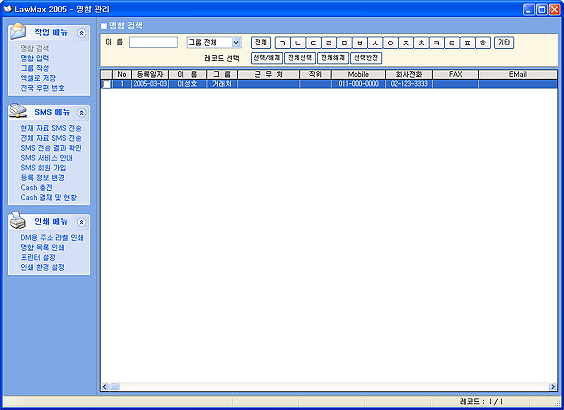The image size is (564, 410).
Task: Click the 이름 search input field
Action: [x=153, y=42]
